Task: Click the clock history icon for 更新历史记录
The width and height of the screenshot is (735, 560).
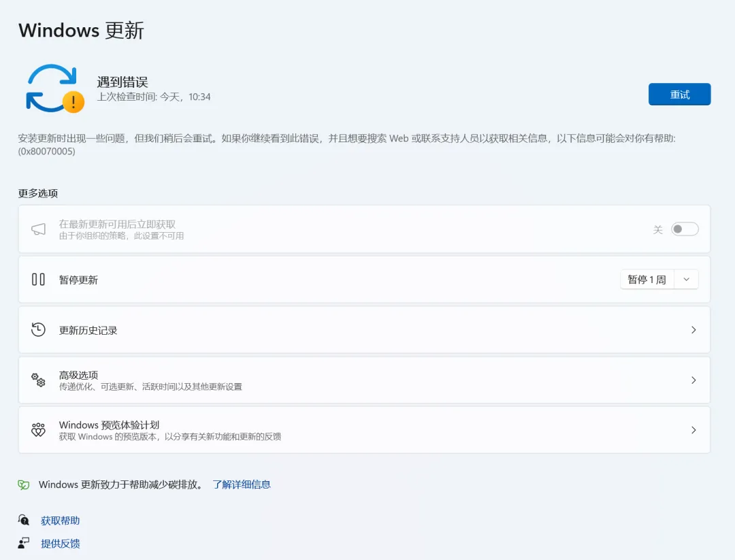Action: [37, 329]
